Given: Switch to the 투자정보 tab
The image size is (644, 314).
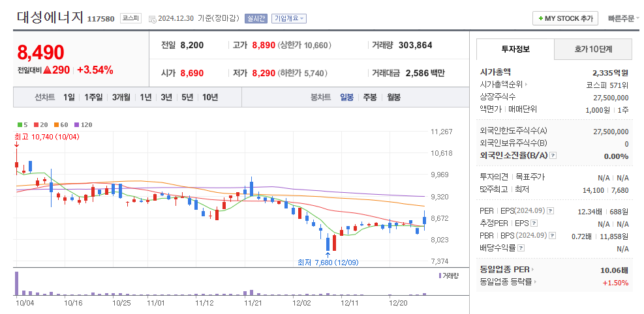Looking at the screenshot, I should (515, 50).
